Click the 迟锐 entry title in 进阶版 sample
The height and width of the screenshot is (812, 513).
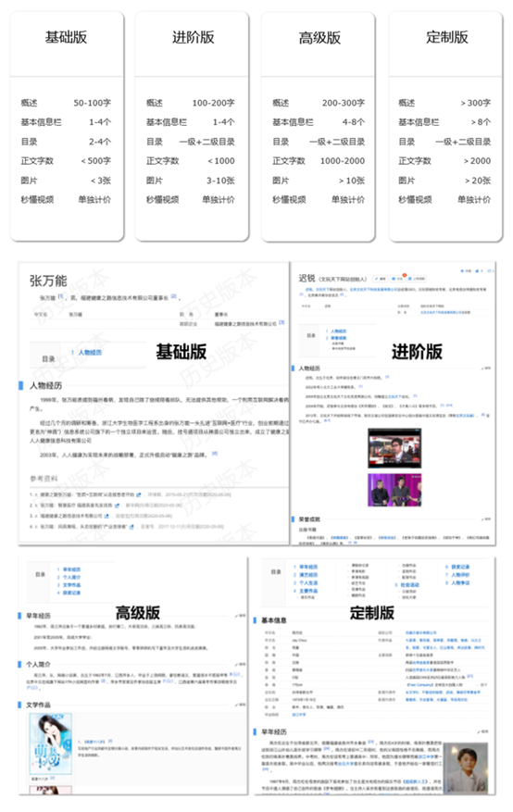(x=307, y=278)
